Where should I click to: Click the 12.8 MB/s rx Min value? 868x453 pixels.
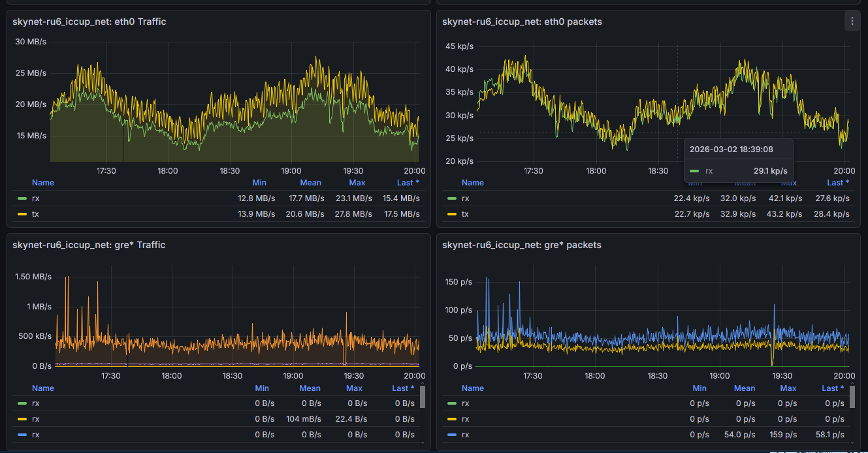click(x=256, y=198)
